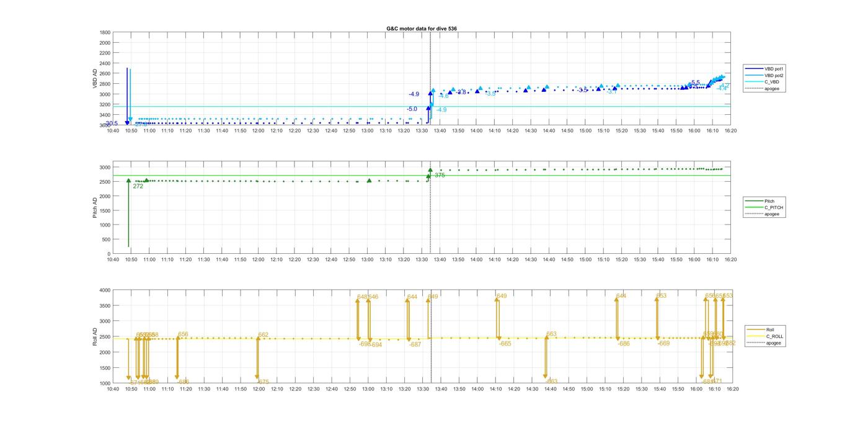Click the "Roll AD" y-axis label
The width and height of the screenshot is (868, 430).
click(x=95, y=336)
